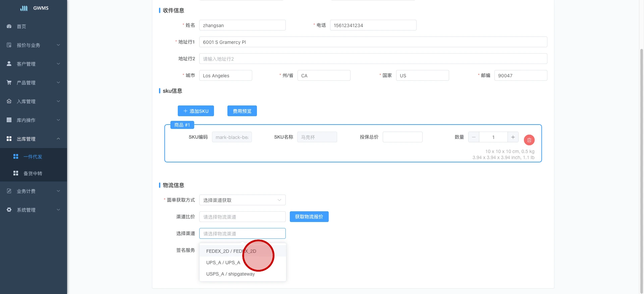644x294 pixels.
Task: Click the 获取物流报价 button
Action: [x=309, y=217]
